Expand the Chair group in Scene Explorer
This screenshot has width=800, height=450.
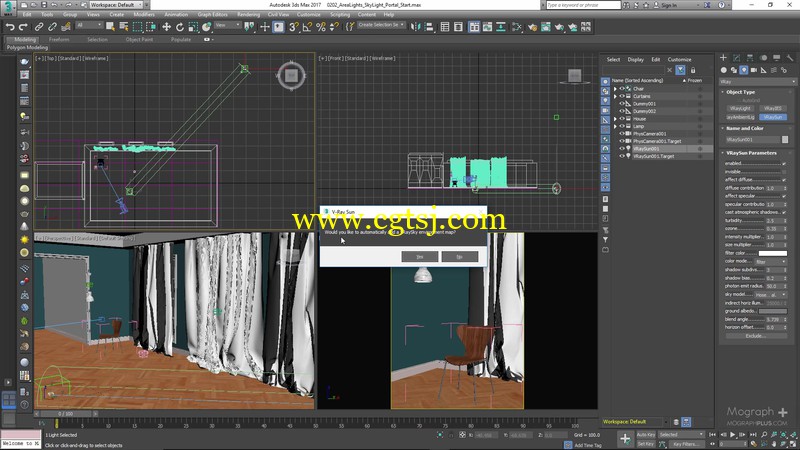[615, 89]
